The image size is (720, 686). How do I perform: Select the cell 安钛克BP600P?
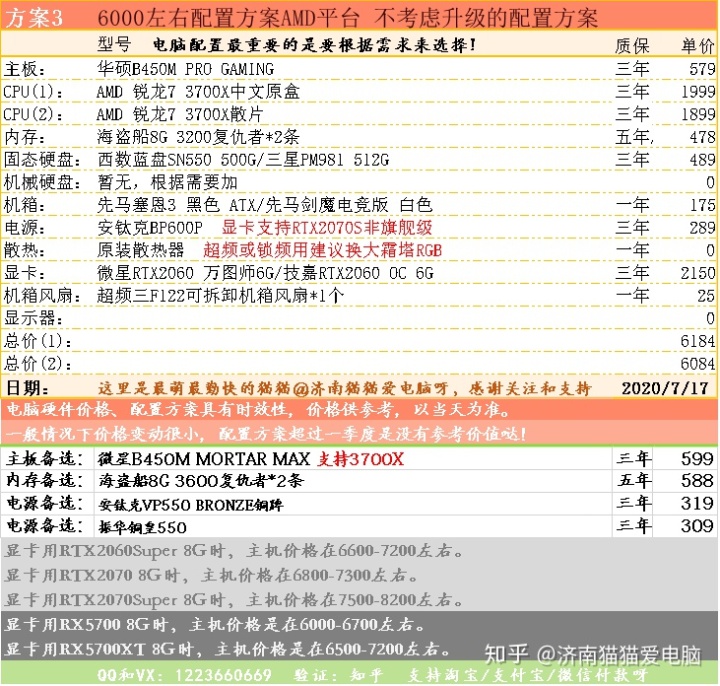tap(150, 227)
